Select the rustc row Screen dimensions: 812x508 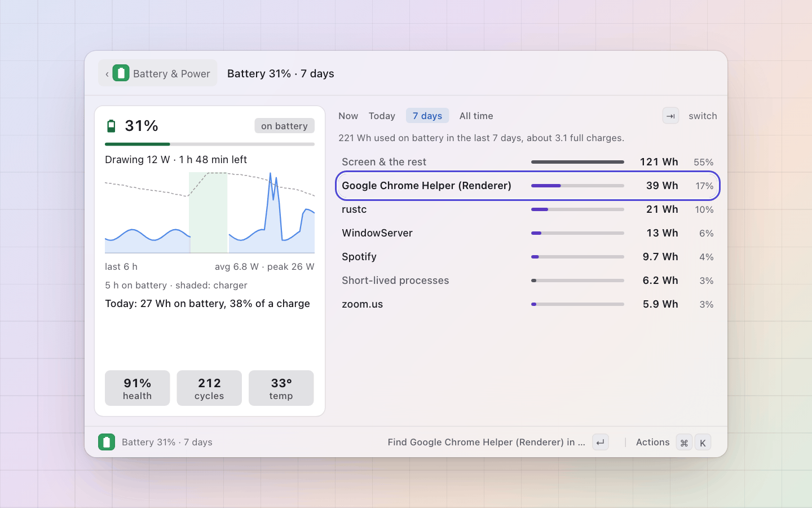pyautogui.click(x=528, y=209)
